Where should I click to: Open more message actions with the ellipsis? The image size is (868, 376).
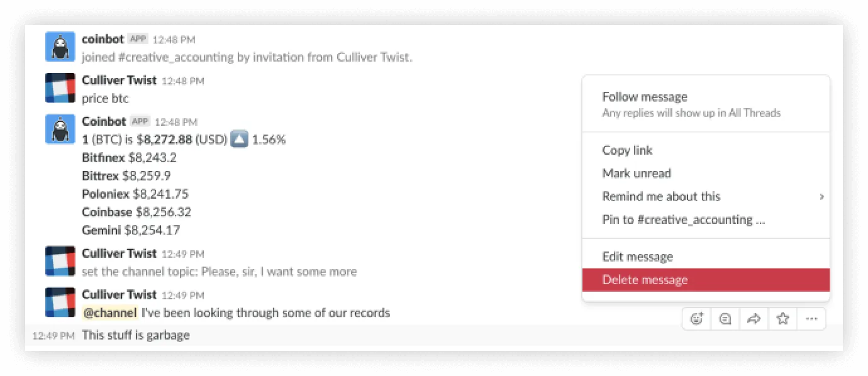click(x=811, y=318)
